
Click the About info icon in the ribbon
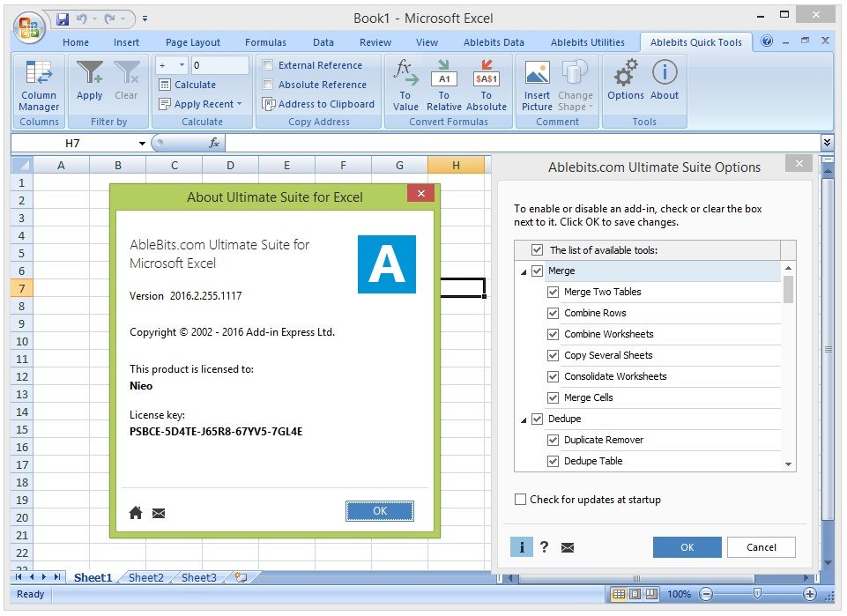(665, 80)
